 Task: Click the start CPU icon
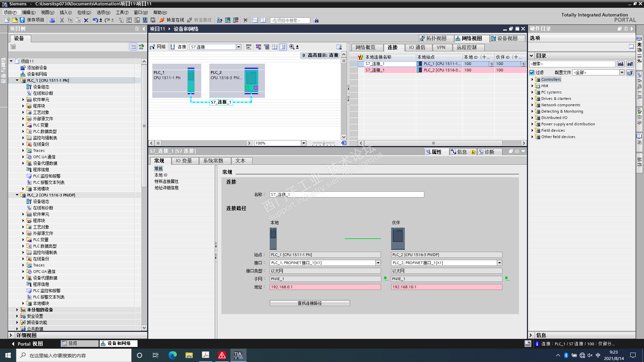click(228, 20)
